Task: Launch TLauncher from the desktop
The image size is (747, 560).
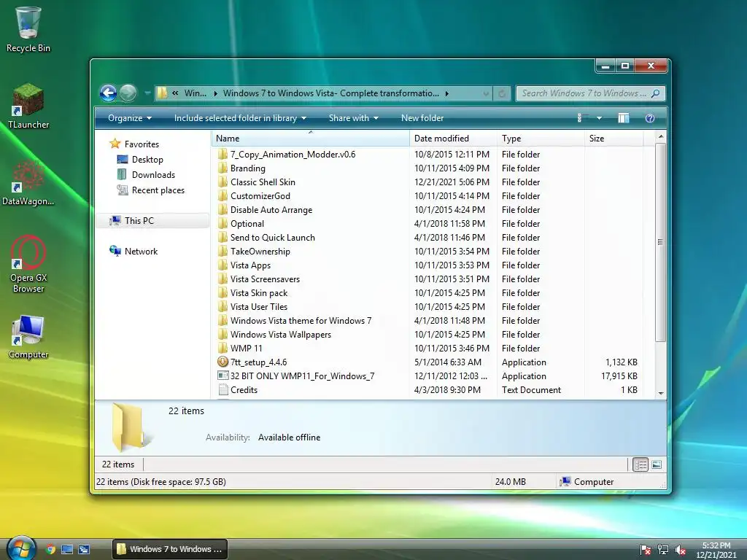Action: 28,106
